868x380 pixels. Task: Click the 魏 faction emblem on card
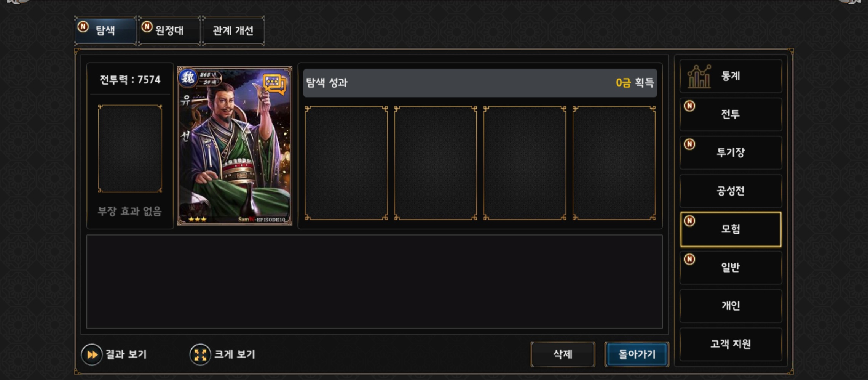point(187,78)
